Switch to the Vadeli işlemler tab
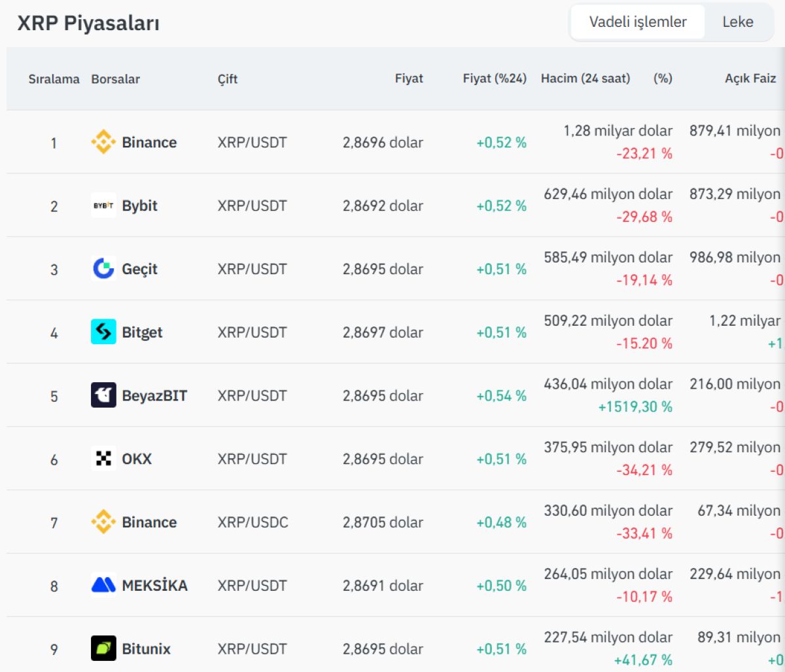The height and width of the screenshot is (672, 785). 638,22
